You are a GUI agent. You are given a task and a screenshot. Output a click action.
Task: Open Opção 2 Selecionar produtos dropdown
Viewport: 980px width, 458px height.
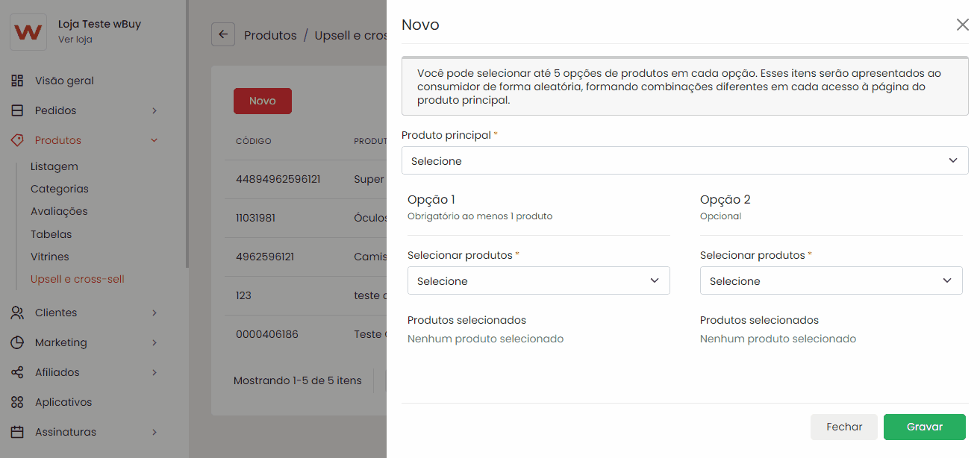pos(831,280)
